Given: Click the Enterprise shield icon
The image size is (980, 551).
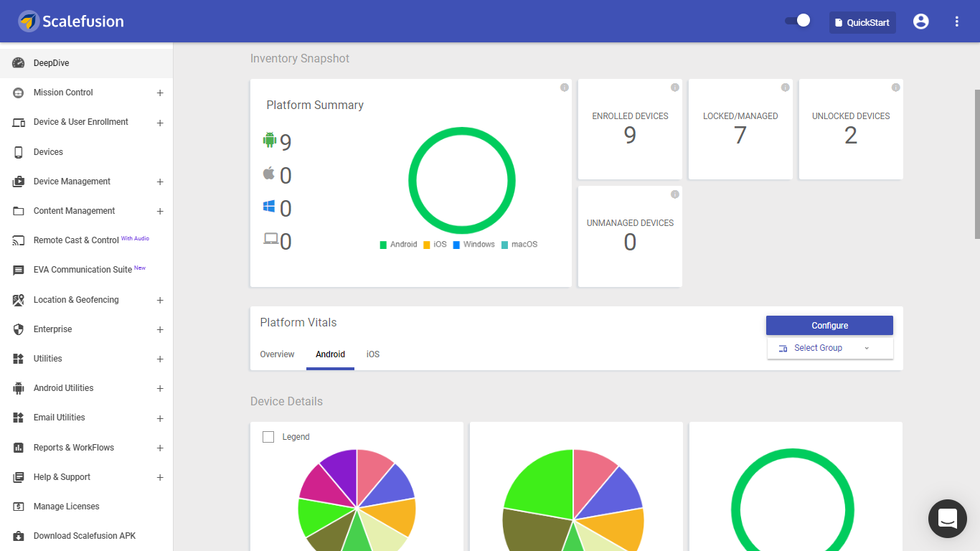Looking at the screenshot, I should coord(19,329).
